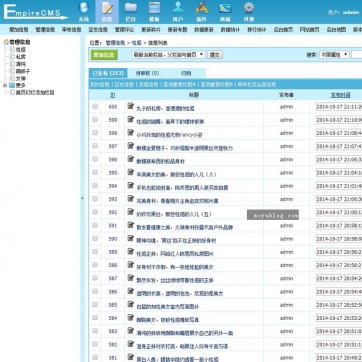Open the 其他 (Other) gear icon
Image resolution: width=362 pixels, height=362 pixels.
[x=249, y=12]
